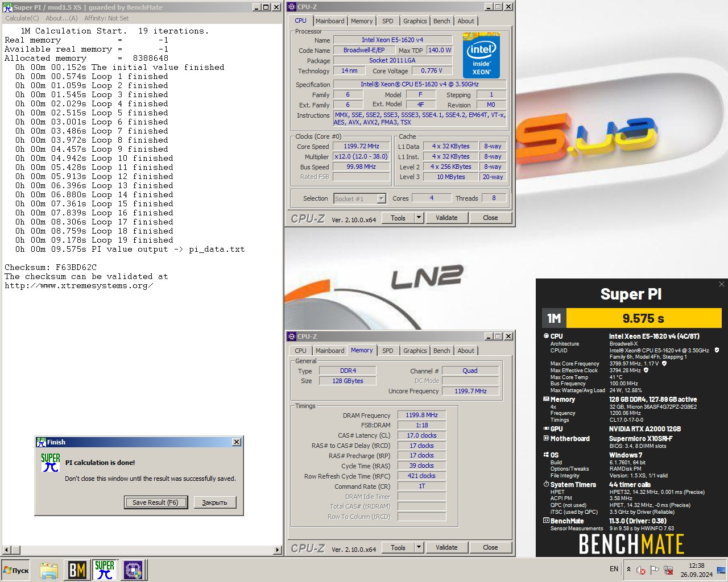Click Validate button in lower CPU-Z
Image resolution: width=728 pixels, height=582 pixels.
pos(446,547)
